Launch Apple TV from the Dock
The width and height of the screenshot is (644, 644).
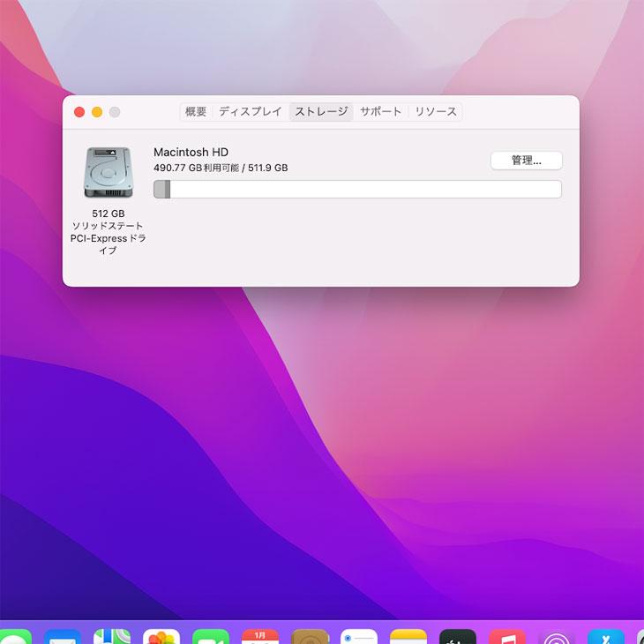pyautogui.click(x=458, y=636)
